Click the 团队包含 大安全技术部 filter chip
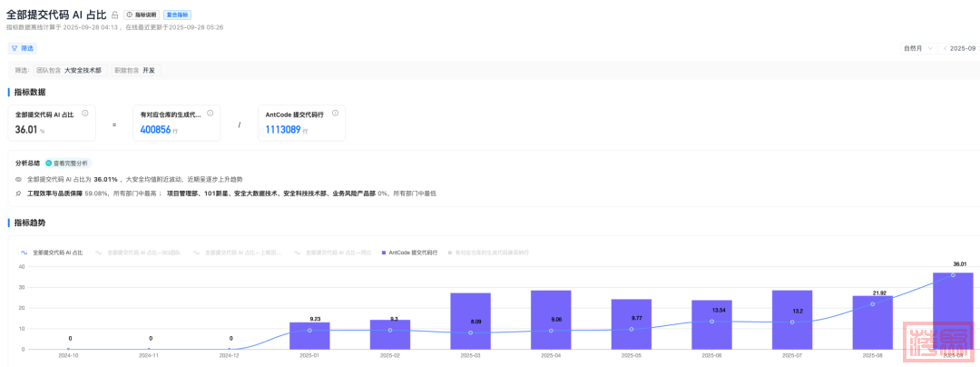 click(x=69, y=70)
